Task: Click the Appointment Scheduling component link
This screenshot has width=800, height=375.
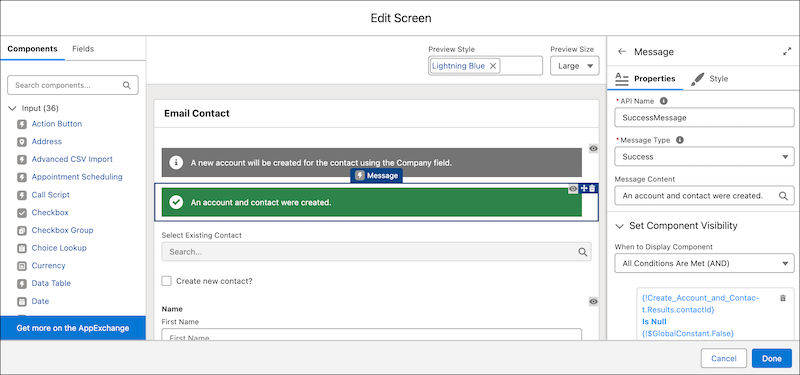Action: pos(77,177)
